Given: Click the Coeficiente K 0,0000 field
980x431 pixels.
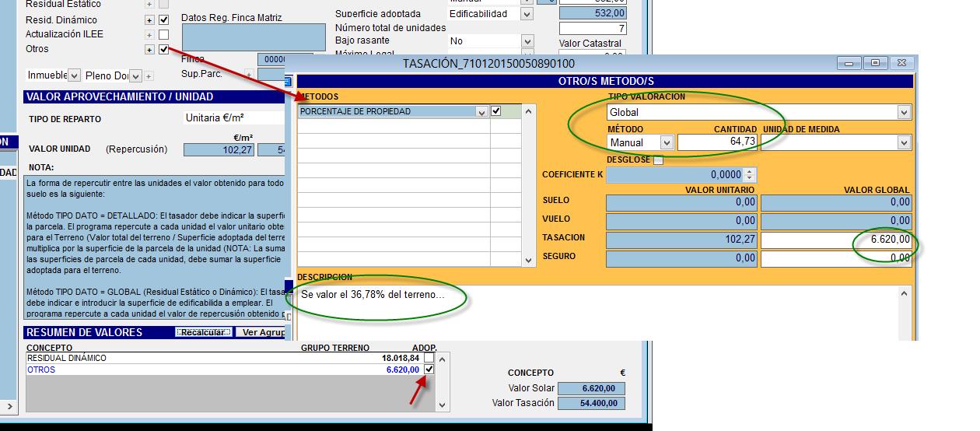Looking at the screenshot, I should (675, 175).
